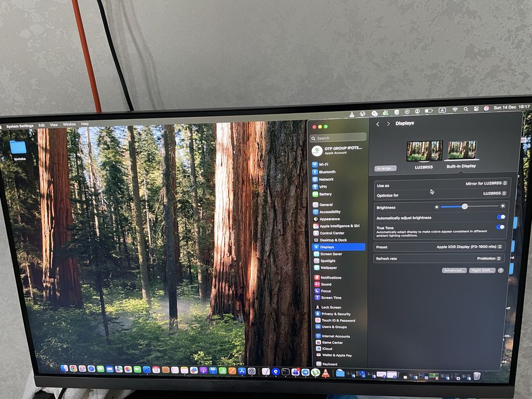Go forward with the right chevron button

pyautogui.click(x=388, y=124)
